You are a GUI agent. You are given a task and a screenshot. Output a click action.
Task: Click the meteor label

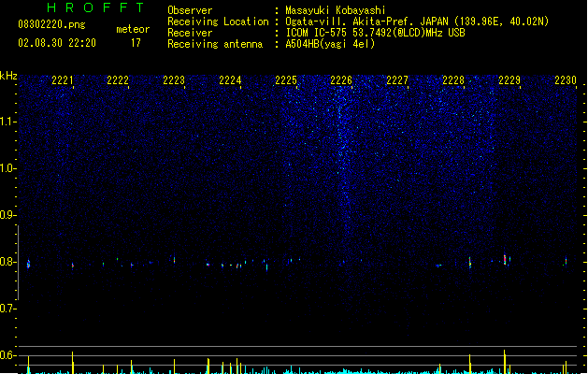(133, 29)
